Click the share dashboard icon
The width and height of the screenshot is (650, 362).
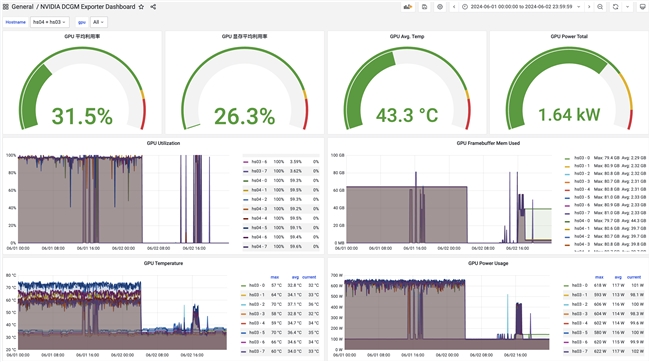coord(153,7)
